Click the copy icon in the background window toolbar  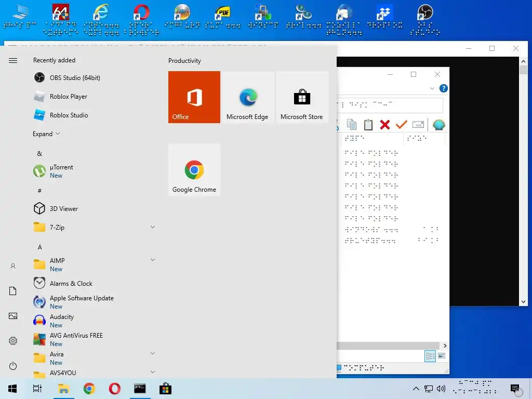352,125
